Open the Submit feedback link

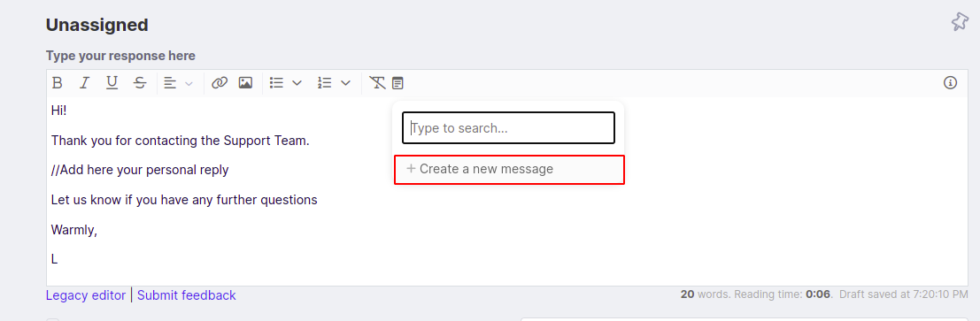click(186, 295)
